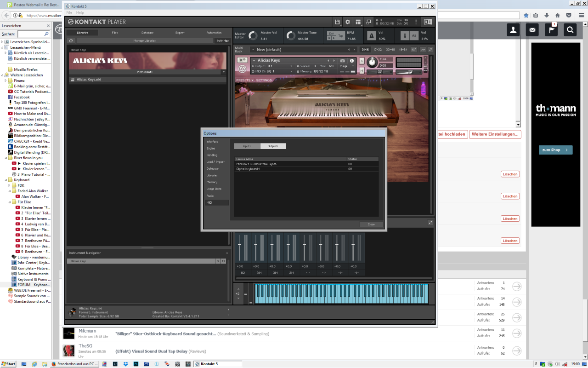Click the thomann zum Shop button
The height and width of the screenshot is (368, 588).
tap(555, 150)
